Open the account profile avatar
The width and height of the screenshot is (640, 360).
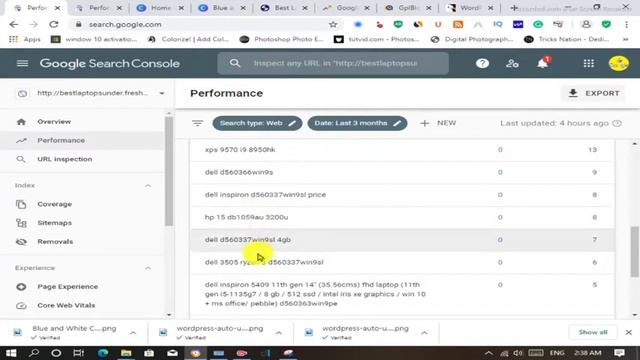(618, 63)
